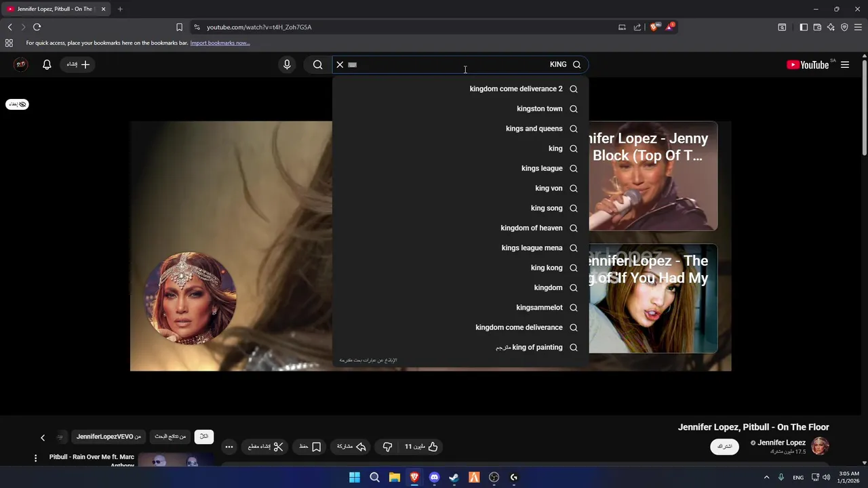Screen dimensions: 868x488
Task: Open a new browser tab
Action: tap(120, 9)
